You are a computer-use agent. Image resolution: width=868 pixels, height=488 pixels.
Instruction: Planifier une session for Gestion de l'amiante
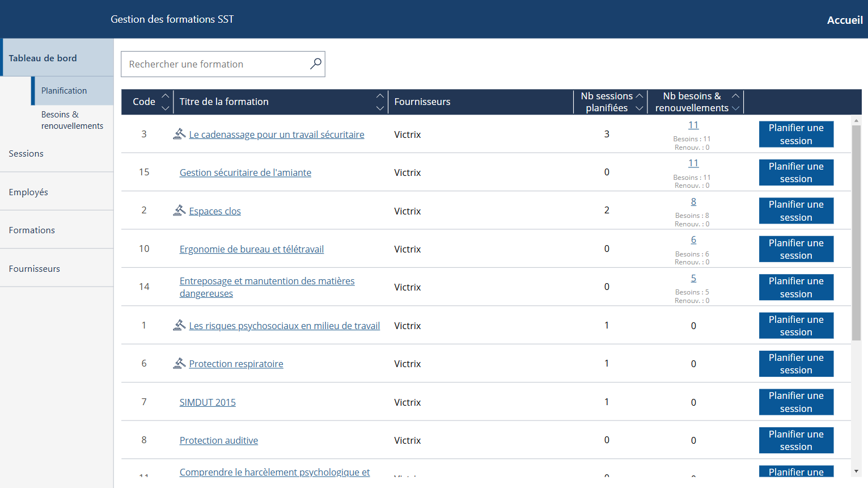pyautogui.click(x=796, y=173)
